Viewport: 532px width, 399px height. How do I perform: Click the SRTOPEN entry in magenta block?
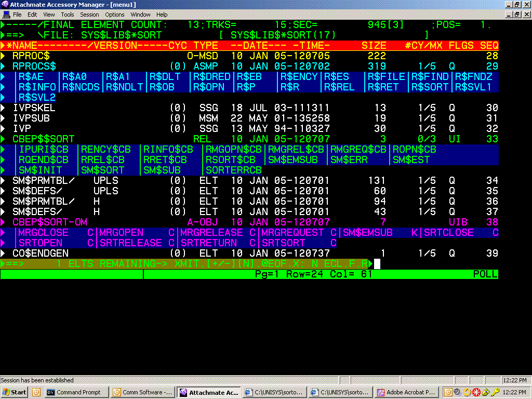41,243
